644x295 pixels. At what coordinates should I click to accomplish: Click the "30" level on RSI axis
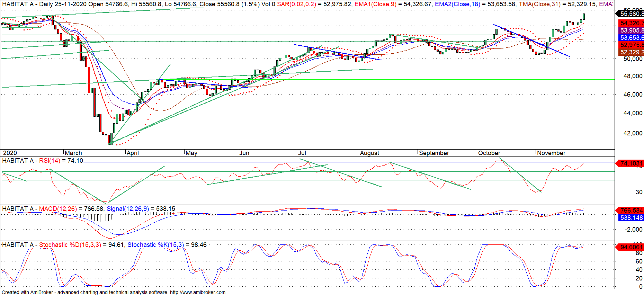[x=639, y=192]
